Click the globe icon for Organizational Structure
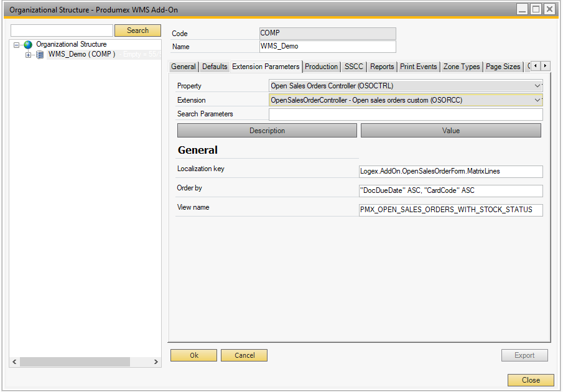563x392 pixels. click(x=28, y=45)
